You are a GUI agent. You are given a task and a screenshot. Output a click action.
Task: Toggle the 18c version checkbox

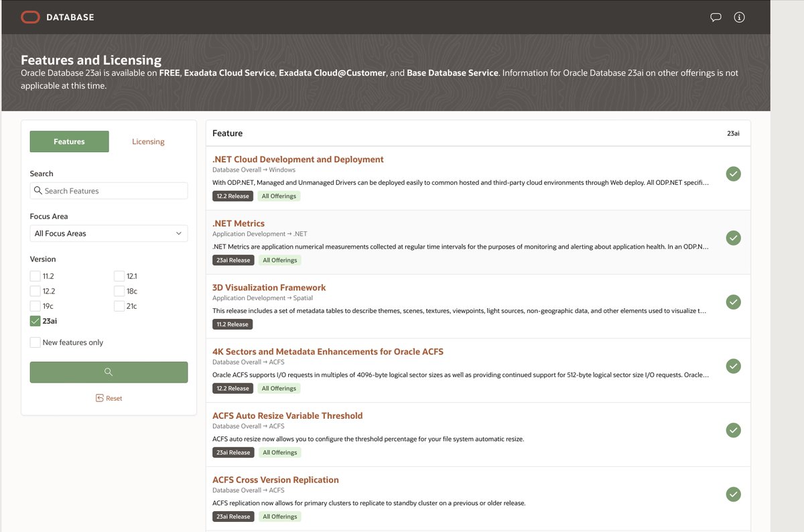[x=119, y=291]
